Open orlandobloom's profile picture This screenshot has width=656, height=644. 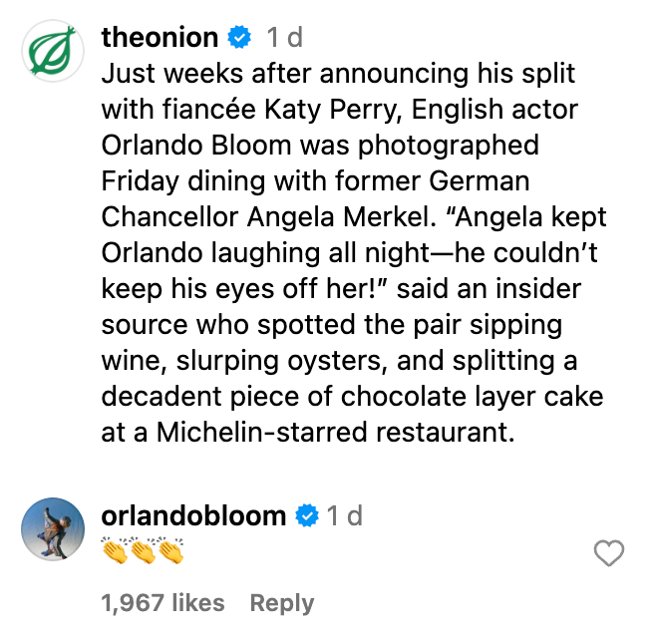point(53,528)
